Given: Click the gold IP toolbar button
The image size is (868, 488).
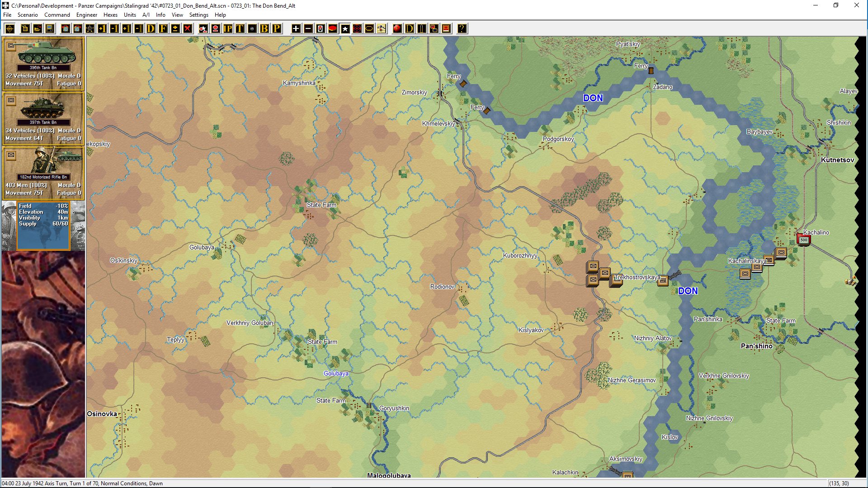Looking at the screenshot, I should tap(228, 29).
